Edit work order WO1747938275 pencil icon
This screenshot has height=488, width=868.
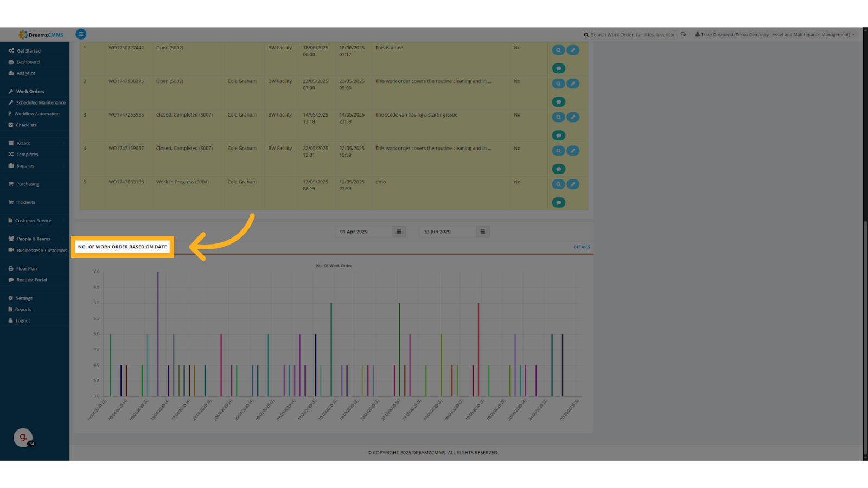click(573, 84)
